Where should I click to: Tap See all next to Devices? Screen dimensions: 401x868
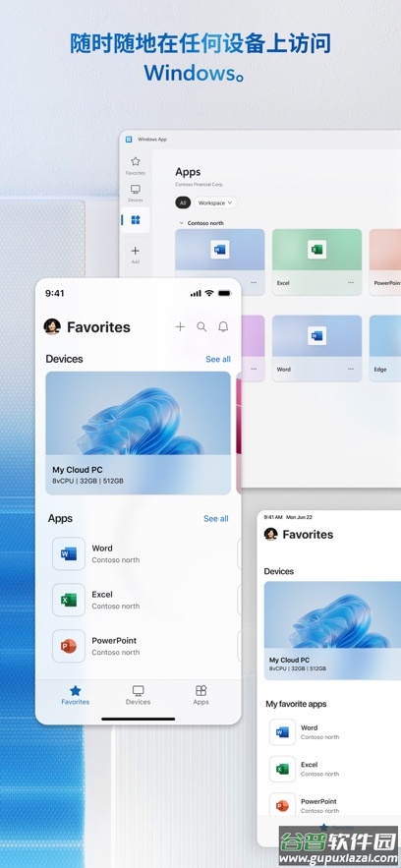click(x=218, y=359)
